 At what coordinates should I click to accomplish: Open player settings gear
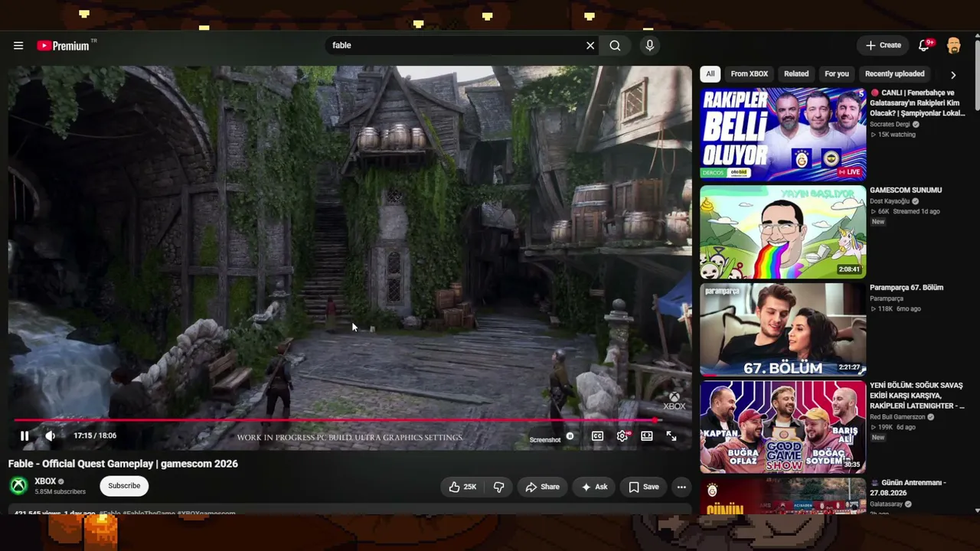click(x=622, y=436)
